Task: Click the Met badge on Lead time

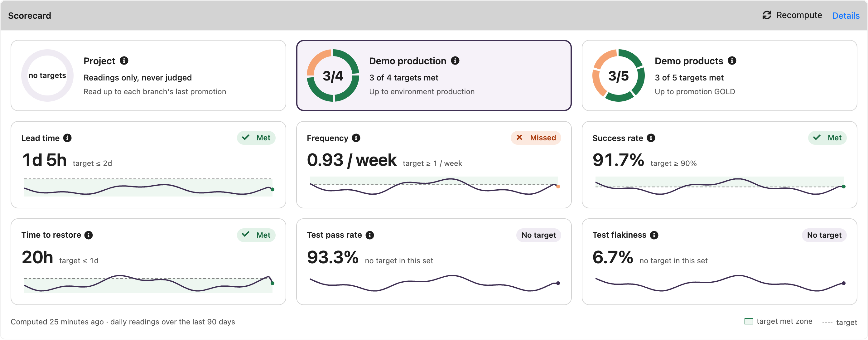Action: point(256,138)
